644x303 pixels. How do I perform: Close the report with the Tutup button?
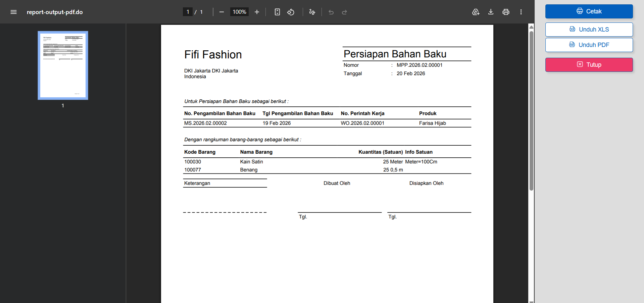tap(589, 64)
